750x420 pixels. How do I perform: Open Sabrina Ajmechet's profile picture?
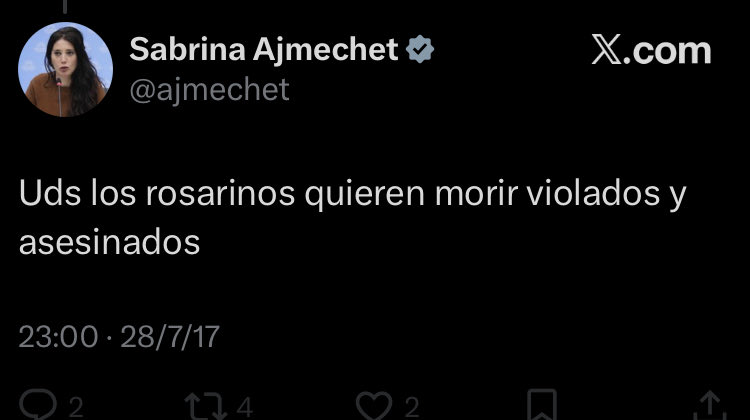click(66, 69)
